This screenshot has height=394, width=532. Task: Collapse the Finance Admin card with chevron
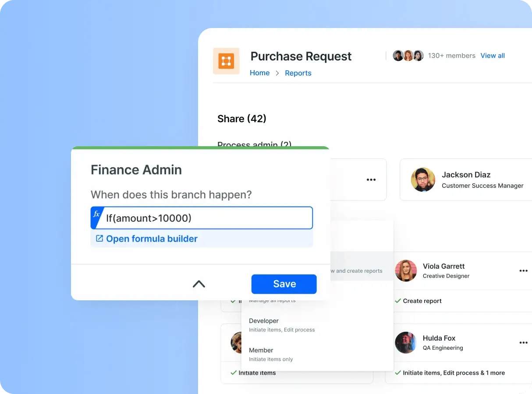pos(199,284)
